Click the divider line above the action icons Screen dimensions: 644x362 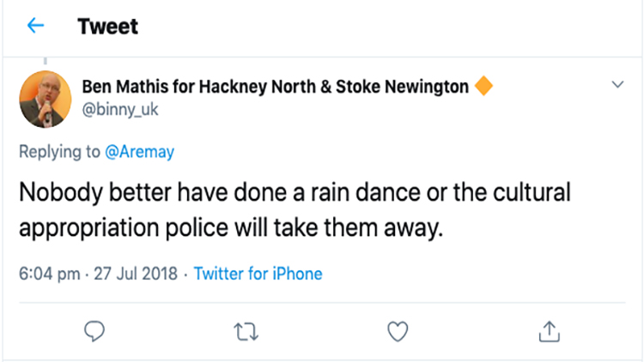(x=322, y=302)
